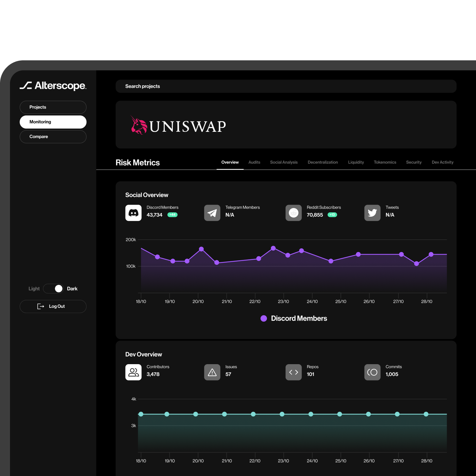
Task: Click the 1,005 commits value
Action: [392, 374]
